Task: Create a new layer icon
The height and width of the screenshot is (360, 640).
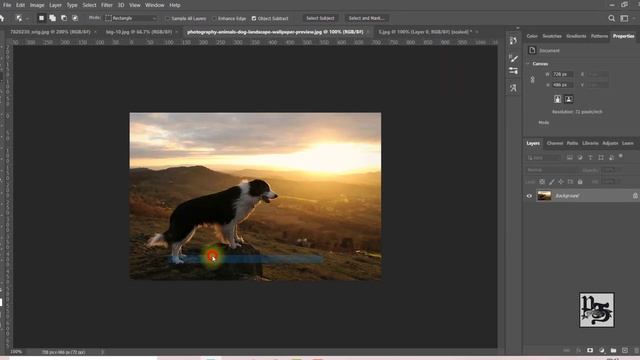Action: (x=625, y=350)
